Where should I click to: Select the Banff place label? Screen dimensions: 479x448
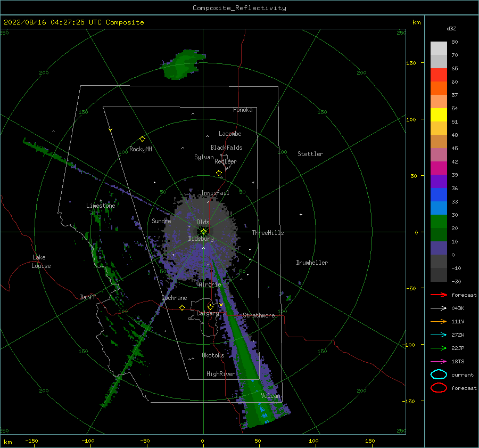[x=88, y=297]
